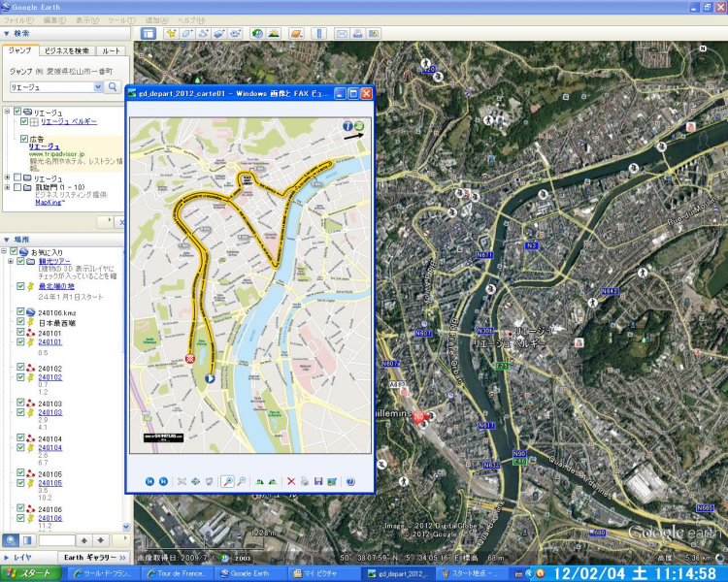Open the 240104 placemark link
This screenshot has width=728, height=582.
[x=50, y=448]
